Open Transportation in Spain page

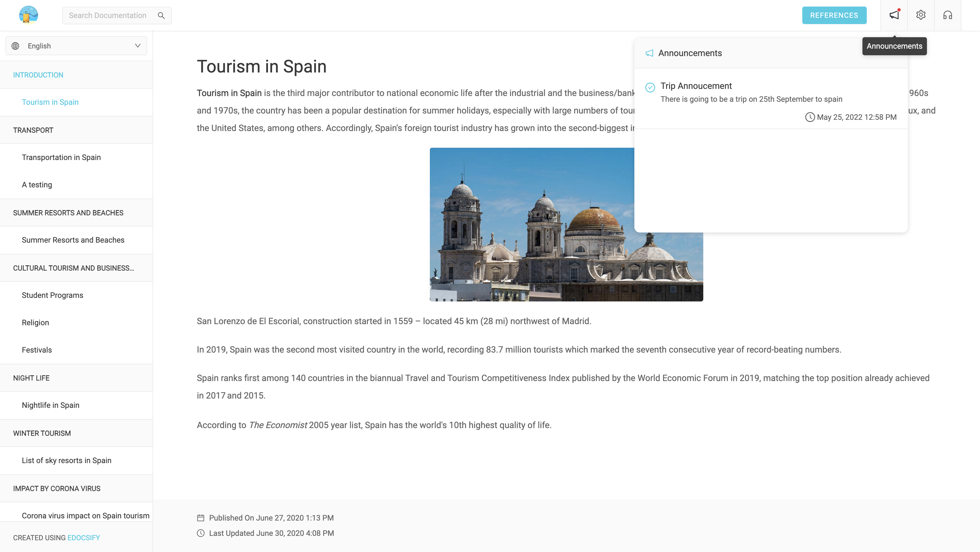point(77,158)
